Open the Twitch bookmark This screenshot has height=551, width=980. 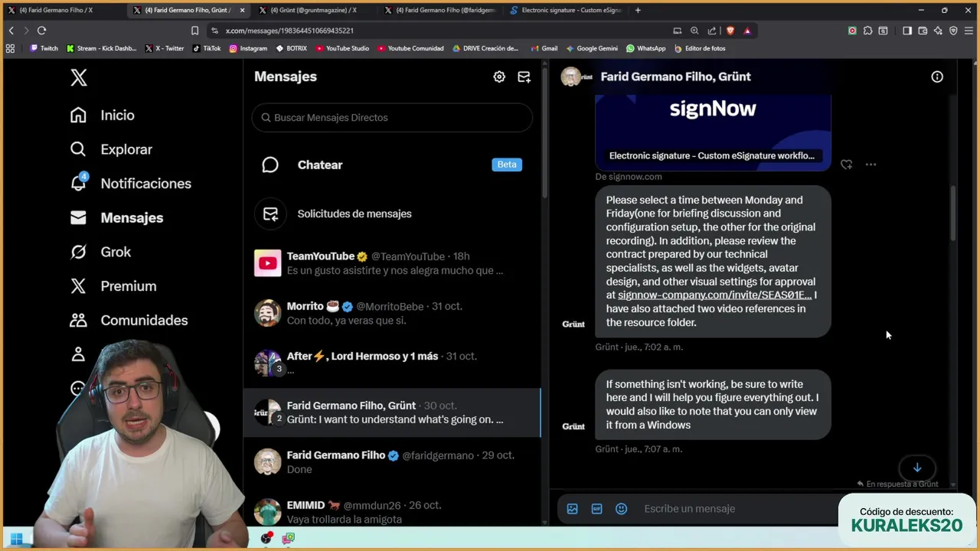pyautogui.click(x=44, y=48)
